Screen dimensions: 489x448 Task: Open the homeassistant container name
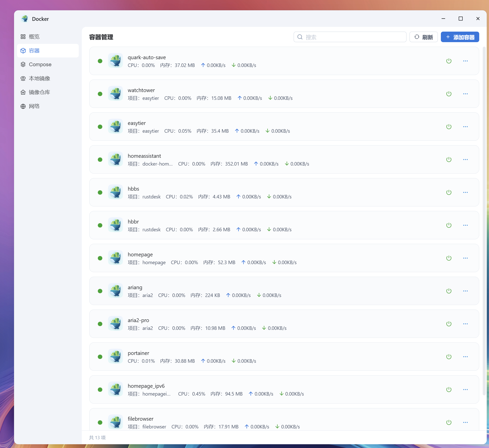[x=144, y=156]
